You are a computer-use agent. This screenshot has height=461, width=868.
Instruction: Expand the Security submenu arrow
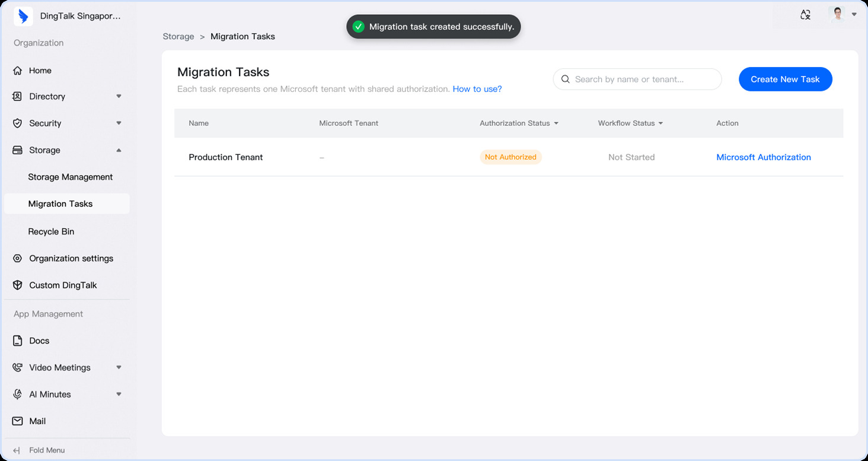pyautogui.click(x=119, y=123)
